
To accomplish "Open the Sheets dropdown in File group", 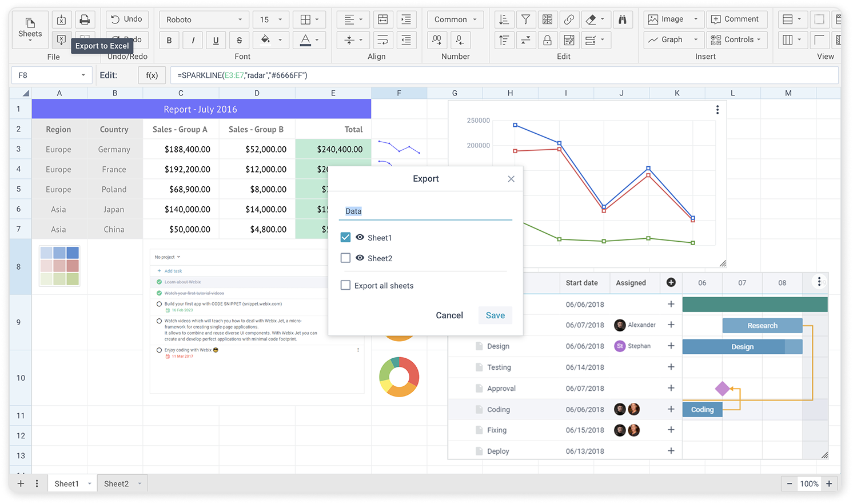I will point(30,29).
